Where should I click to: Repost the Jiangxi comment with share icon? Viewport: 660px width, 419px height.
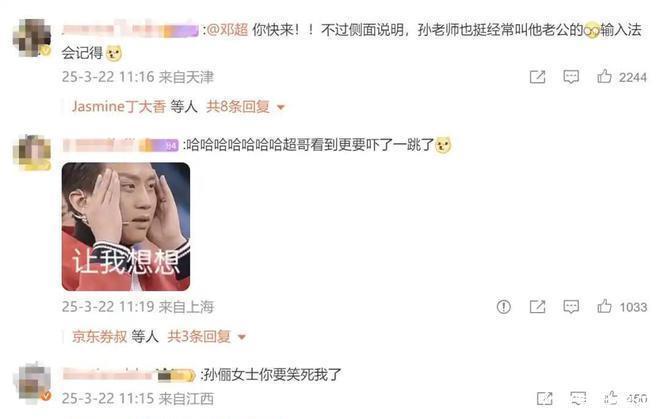click(x=545, y=398)
